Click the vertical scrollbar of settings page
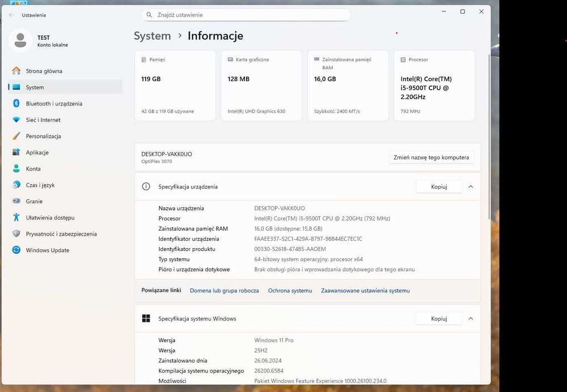 click(489, 137)
